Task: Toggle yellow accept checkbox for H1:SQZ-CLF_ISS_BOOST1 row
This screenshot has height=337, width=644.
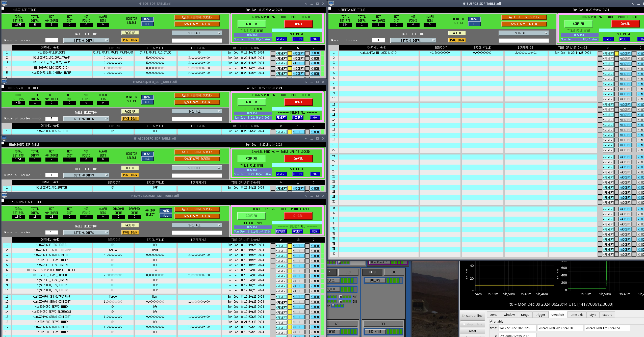Action: [x=290, y=246]
